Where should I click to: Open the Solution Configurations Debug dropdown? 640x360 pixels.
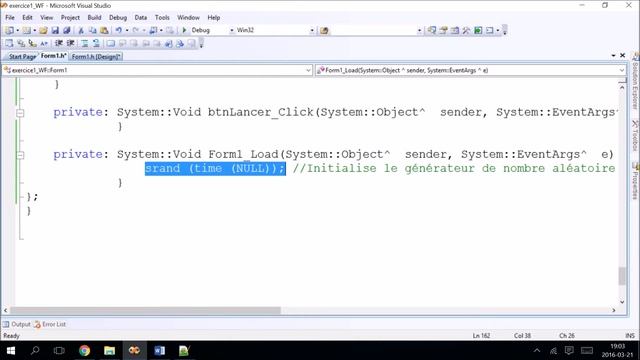pyautogui.click(x=232, y=31)
